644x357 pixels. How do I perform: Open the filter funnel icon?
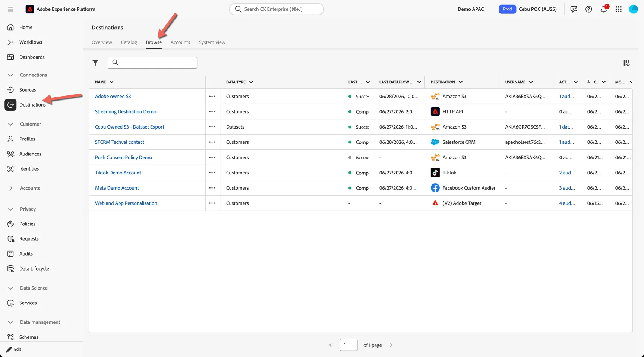tap(95, 63)
